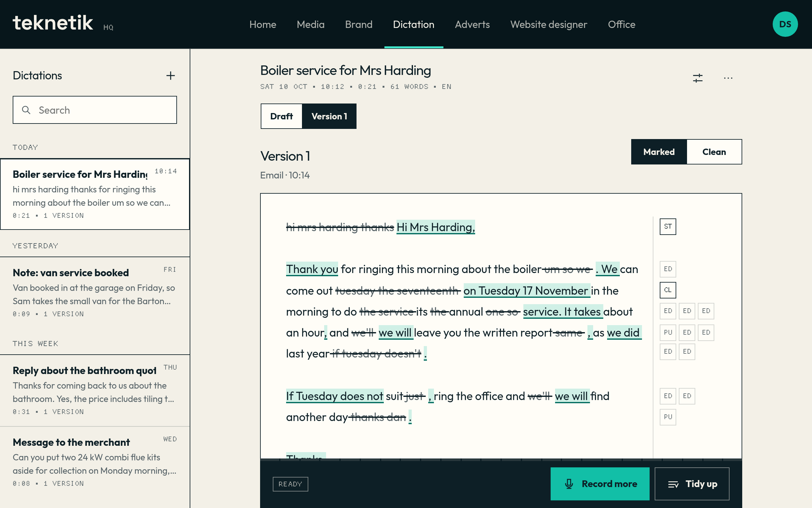Click the Tidy up button
This screenshot has height=508, width=812.
click(x=692, y=484)
